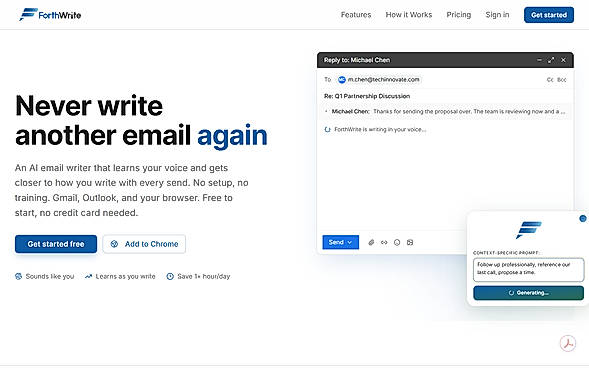Click the insert link icon

(384, 243)
